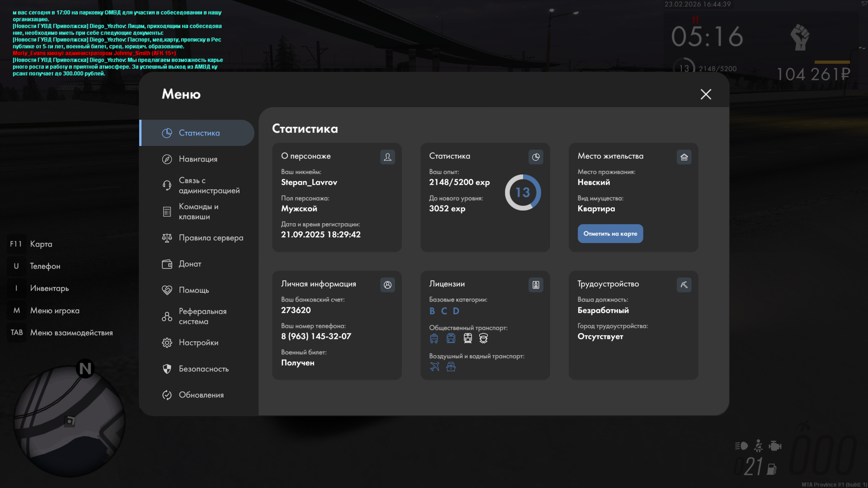This screenshot has height=488, width=868.
Task: Click the profile icon in Личная информация card
Action: pos(387,285)
